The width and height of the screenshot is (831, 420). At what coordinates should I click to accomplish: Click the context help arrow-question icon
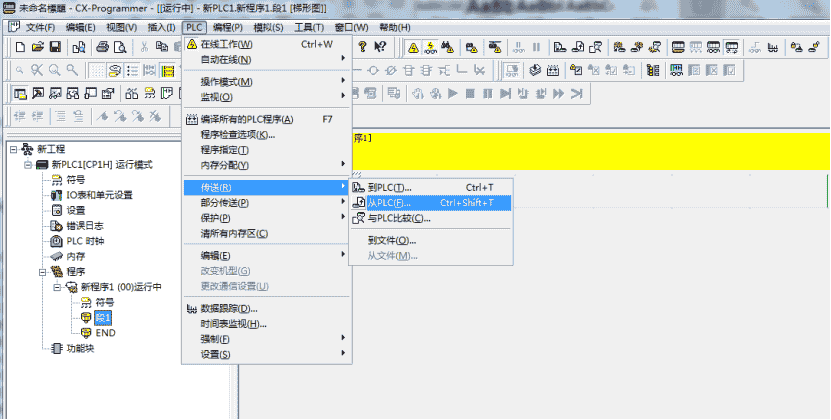pyautogui.click(x=381, y=47)
